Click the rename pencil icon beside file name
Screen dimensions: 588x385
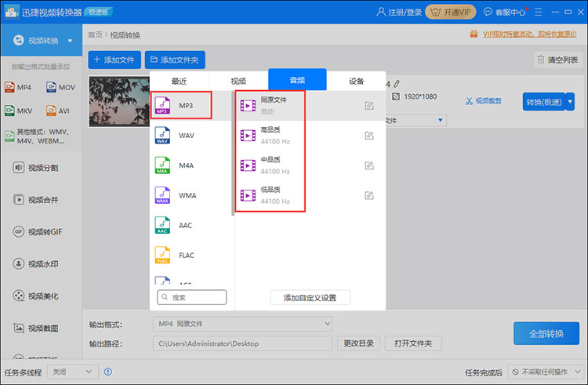pyautogui.click(x=397, y=84)
